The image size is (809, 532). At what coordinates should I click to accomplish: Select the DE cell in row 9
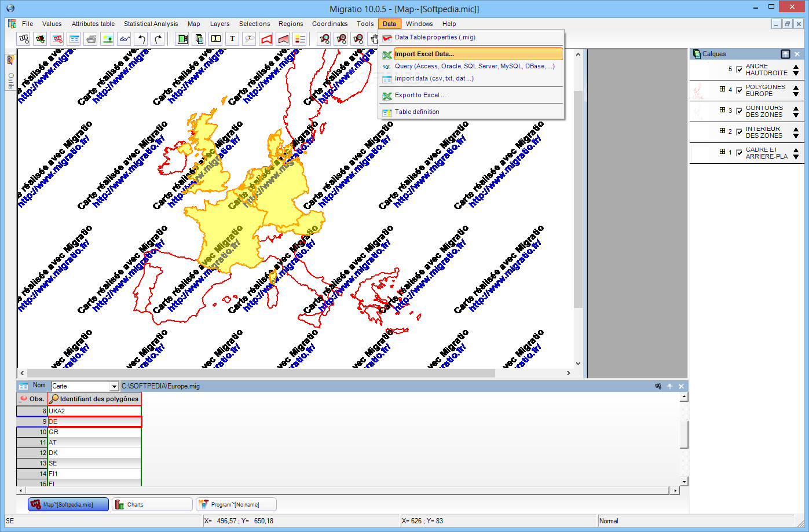pyautogui.click(x=94, y=421)
